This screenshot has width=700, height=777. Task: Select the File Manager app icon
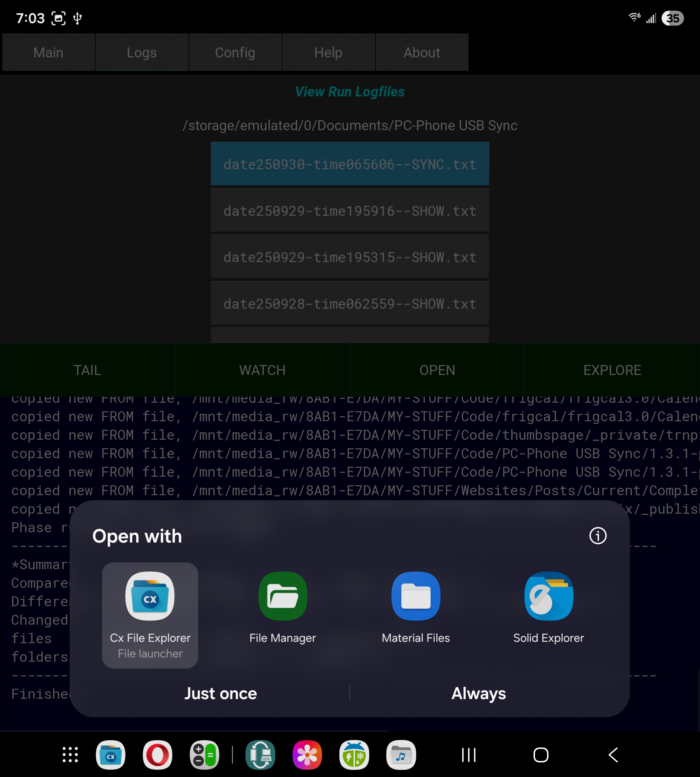(283, 596)
